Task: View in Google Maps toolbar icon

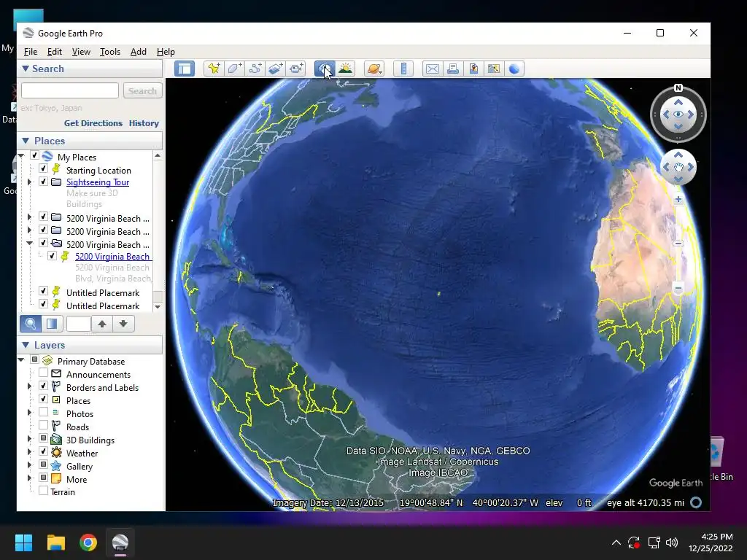Action: coord(494,69)
